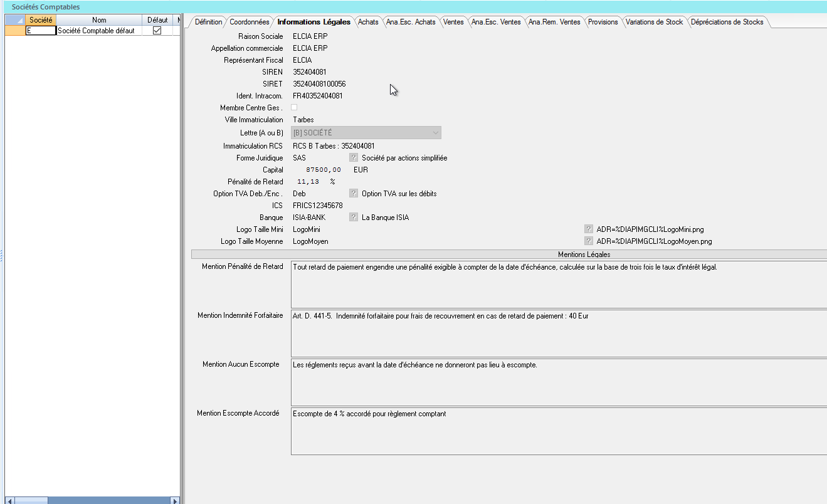Uncheck the Défaut checkbox for Société Comptable défaut
The width and height of the screenshot is (827, 504).
point(156,30)
